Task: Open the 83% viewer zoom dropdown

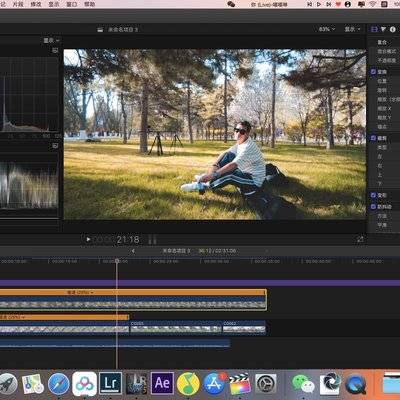Action: (x=327, y=29)
